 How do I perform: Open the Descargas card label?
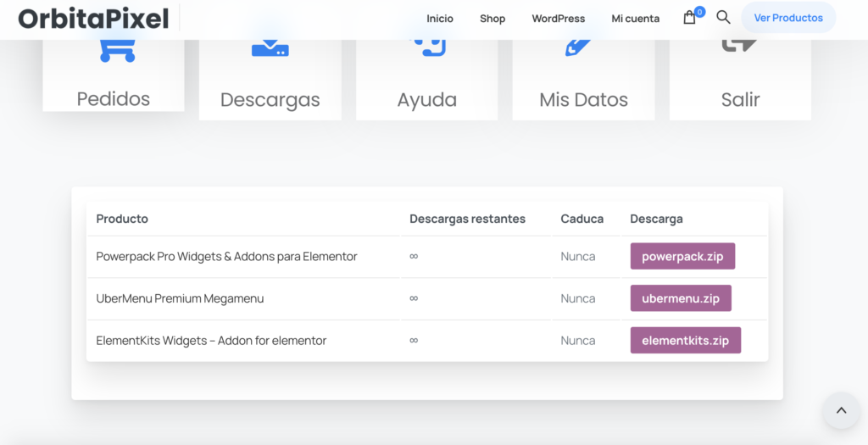270,100
